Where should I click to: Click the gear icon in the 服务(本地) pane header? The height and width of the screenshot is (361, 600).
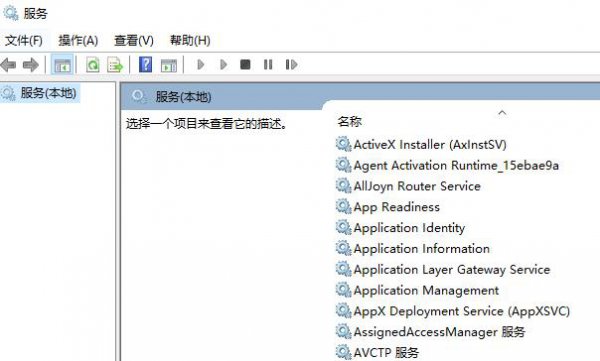139,96
